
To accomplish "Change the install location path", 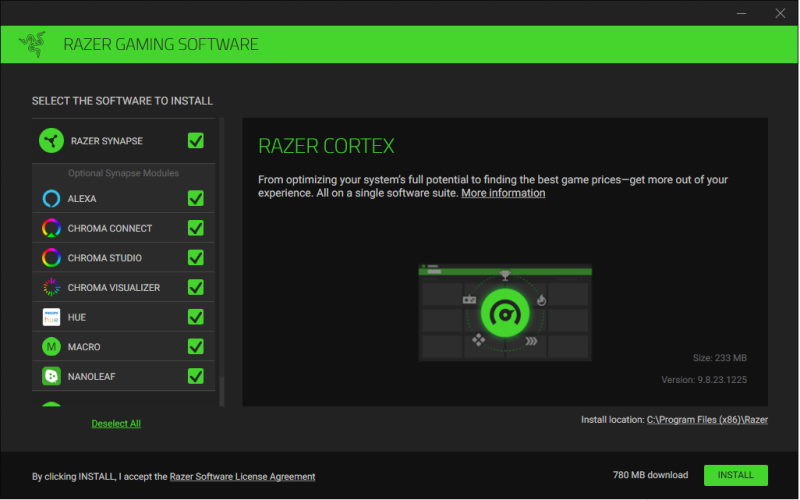I will pyautogui.click(x=707, y=419).
